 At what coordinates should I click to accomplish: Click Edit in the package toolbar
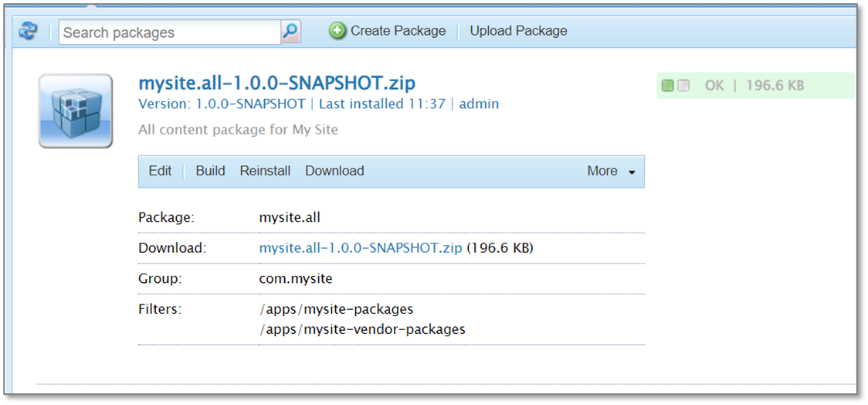tap(160, 171)
